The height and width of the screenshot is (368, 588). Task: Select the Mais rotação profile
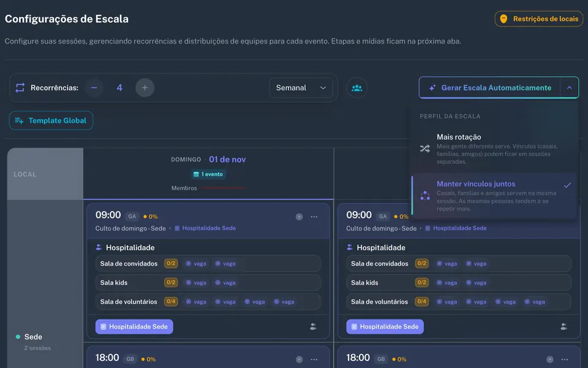(x=494, y=148)
